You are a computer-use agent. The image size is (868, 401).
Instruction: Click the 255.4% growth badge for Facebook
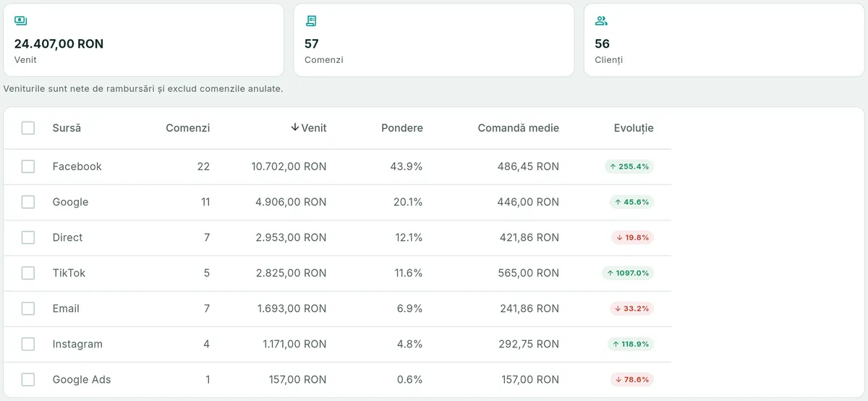629,166
